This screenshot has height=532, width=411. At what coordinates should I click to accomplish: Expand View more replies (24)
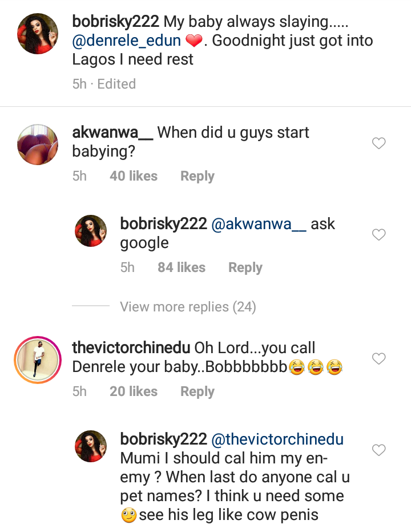(188, 307)
